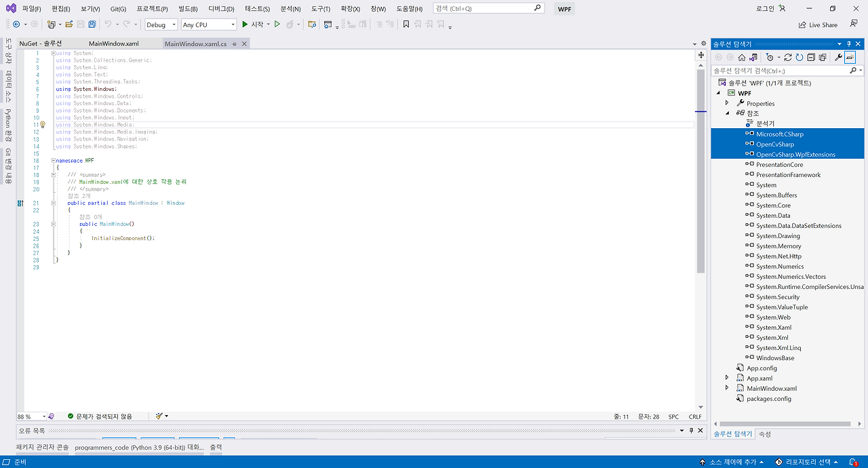Viewport: 868px width, 468px height.
Task: Save all files using the Save All icon
Action: 91,24
